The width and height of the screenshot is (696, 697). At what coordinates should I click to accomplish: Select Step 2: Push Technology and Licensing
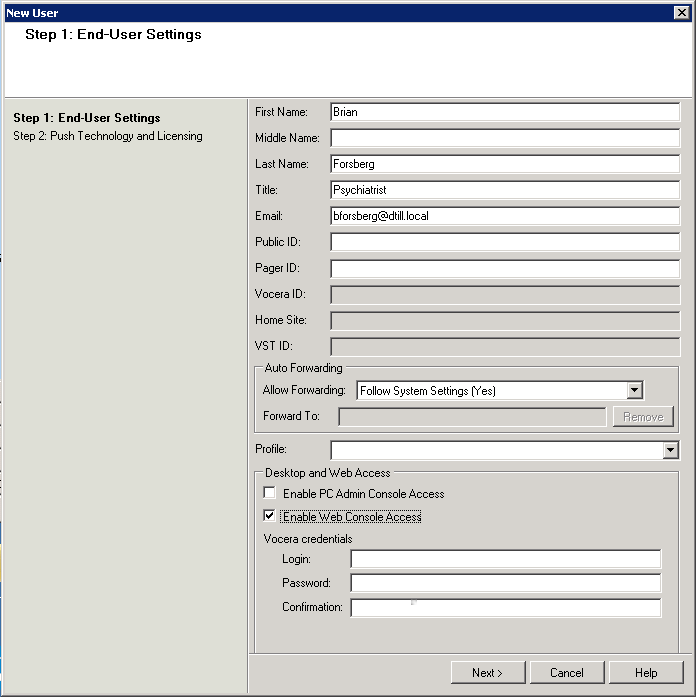[108, 136]
